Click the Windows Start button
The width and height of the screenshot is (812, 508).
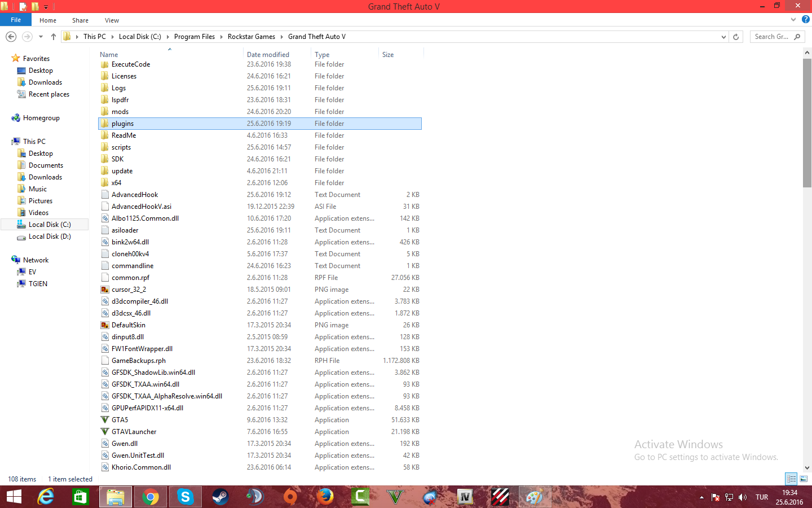14,497
